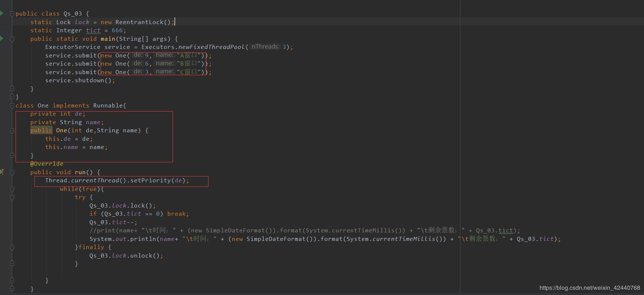The image size is (644, 295).
Task: Click the "Qs_03.lock.unlock();" statement
Action: coord(126,256)
